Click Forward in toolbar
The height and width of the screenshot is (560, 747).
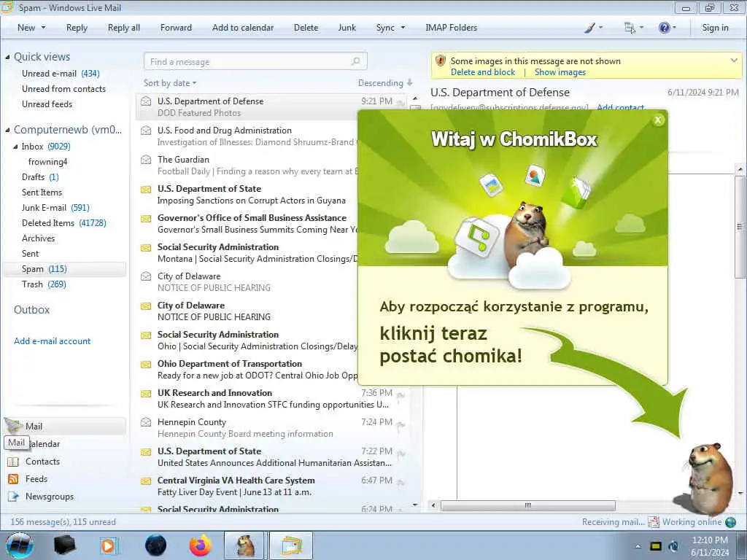pyautogui.click(x=176, y=28)
